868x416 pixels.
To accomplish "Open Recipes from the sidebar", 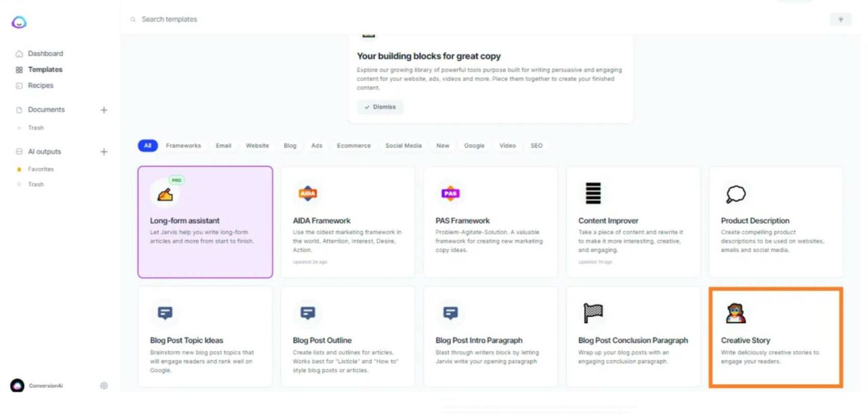I will (41, 85).
